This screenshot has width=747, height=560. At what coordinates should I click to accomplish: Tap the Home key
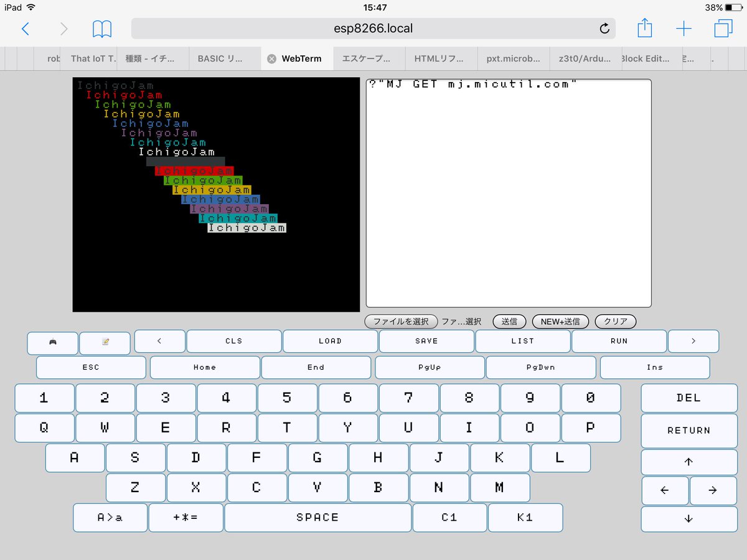tap(205, 367)
